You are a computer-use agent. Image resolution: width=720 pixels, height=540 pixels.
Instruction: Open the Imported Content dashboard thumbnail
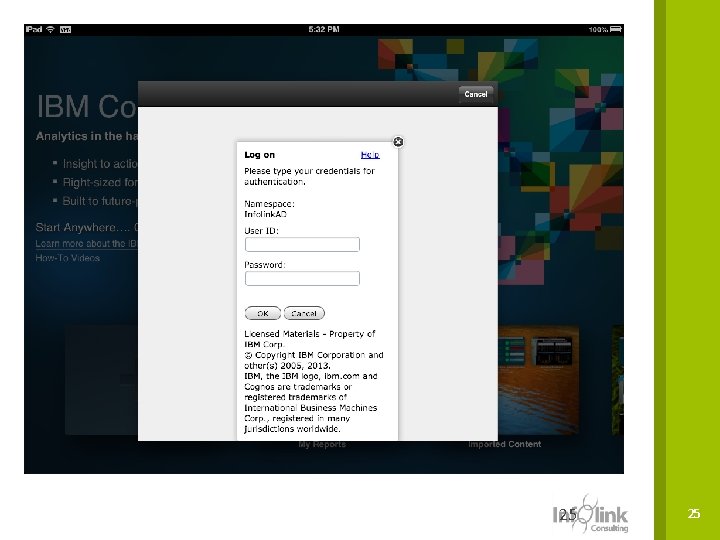pyautogui.click(x=539, y=380)
